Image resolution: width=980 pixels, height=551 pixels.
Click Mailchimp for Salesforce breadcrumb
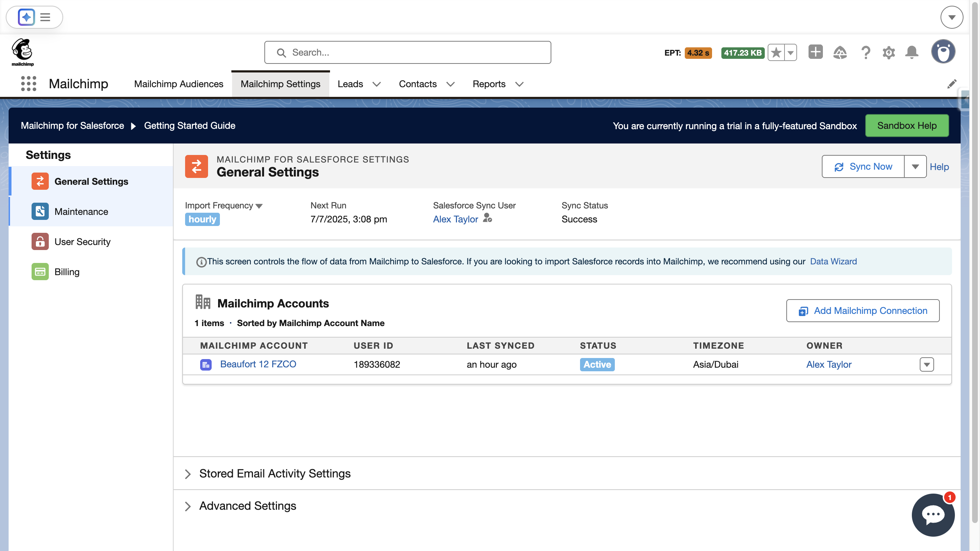72,126
